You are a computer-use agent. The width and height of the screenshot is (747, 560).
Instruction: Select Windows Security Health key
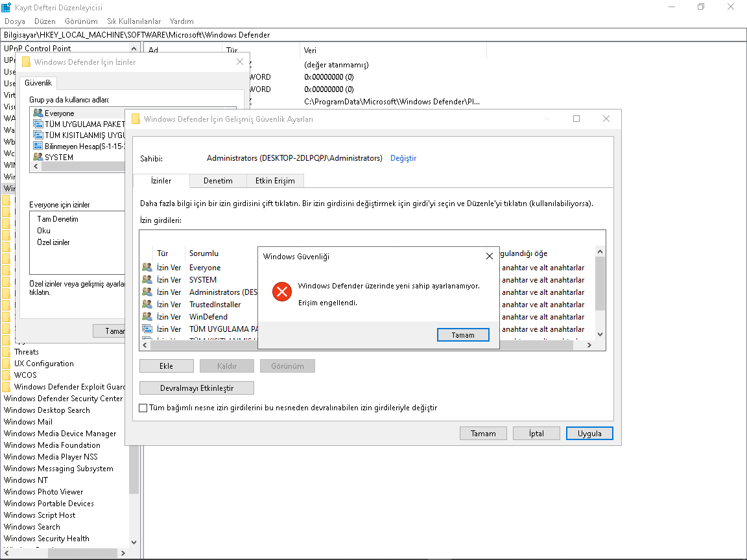point(47,539)
